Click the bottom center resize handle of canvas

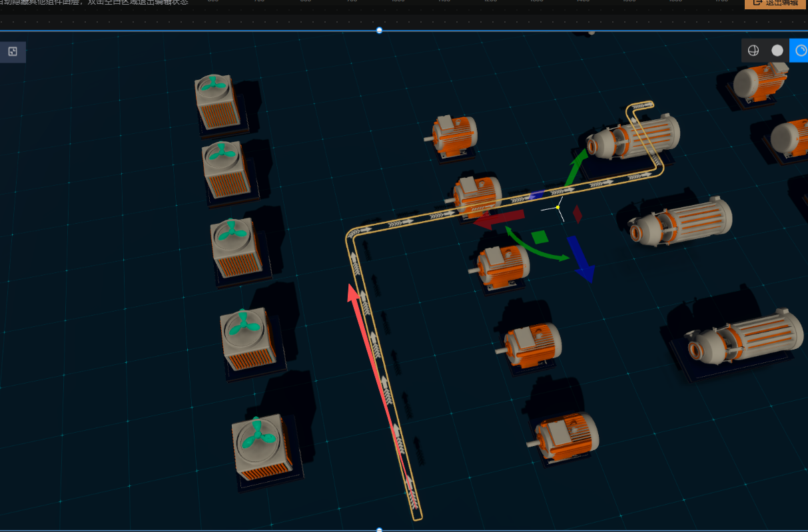coord(380,530)
